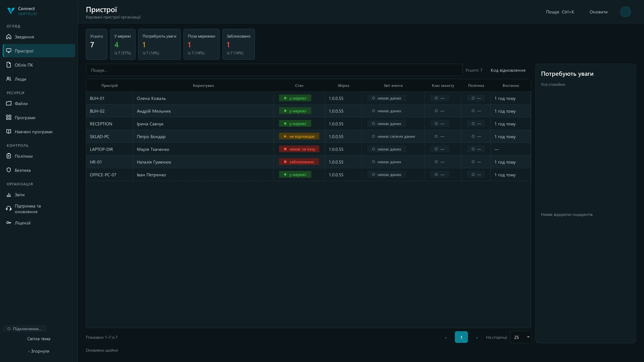Switch to Світла тема
Viewport: 644px width, 362px height.
pyautogui.click(x=39, y=339)
